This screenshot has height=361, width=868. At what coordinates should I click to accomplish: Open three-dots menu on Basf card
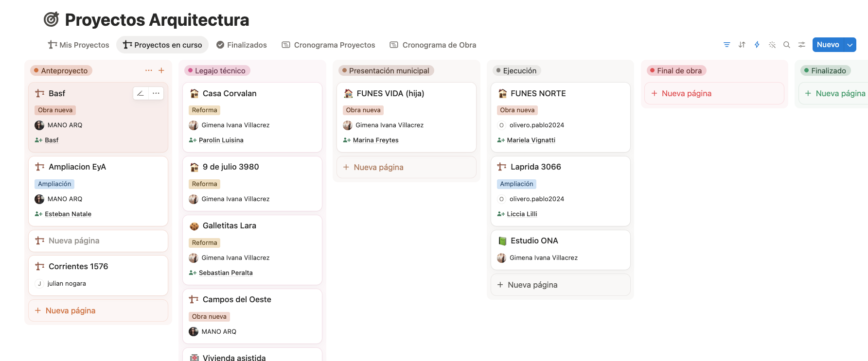[x=156, y=93]
